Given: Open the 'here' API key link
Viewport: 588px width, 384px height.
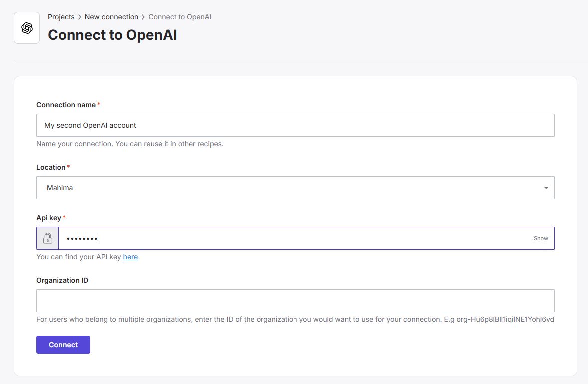Looking at the screenshot, I should point(130,257).
